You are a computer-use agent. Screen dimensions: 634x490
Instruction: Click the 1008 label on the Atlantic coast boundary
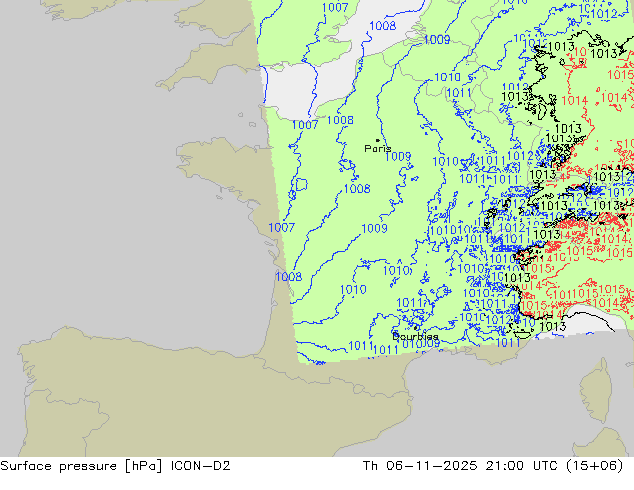click(288, 277)
